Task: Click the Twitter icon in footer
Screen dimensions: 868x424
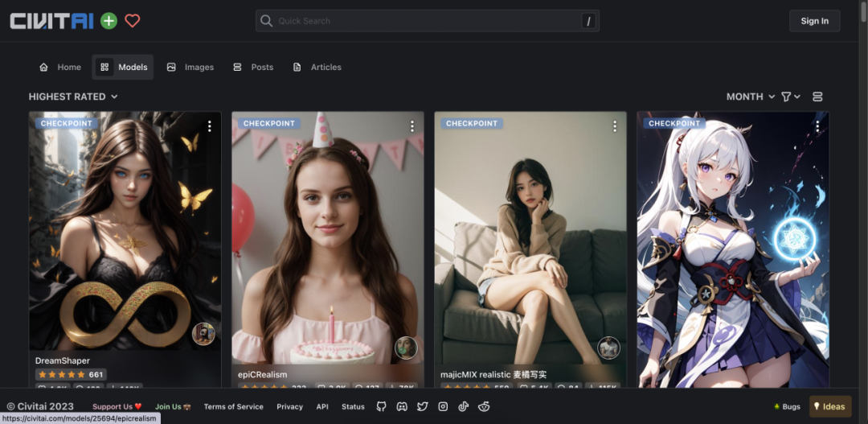Action: (423, 406)
